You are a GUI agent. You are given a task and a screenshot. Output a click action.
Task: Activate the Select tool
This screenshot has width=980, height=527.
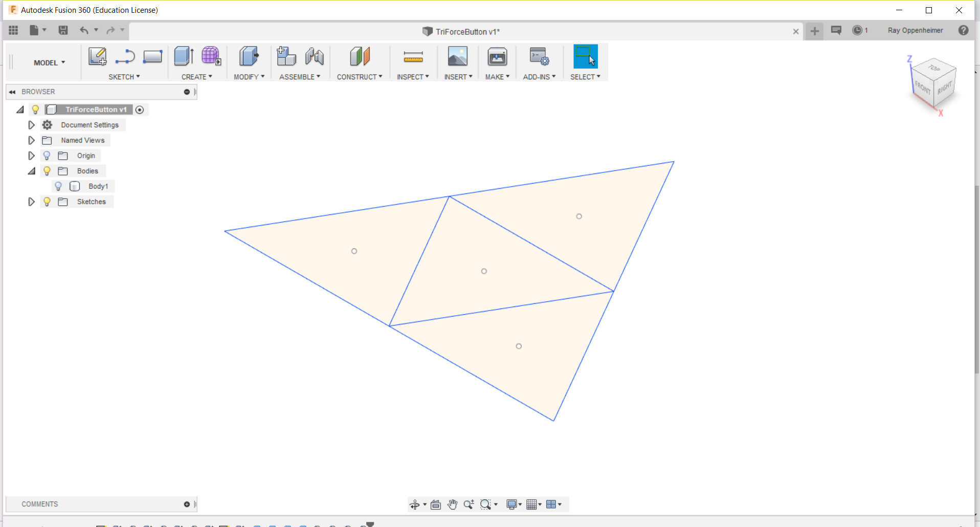[x=585, y=56]
